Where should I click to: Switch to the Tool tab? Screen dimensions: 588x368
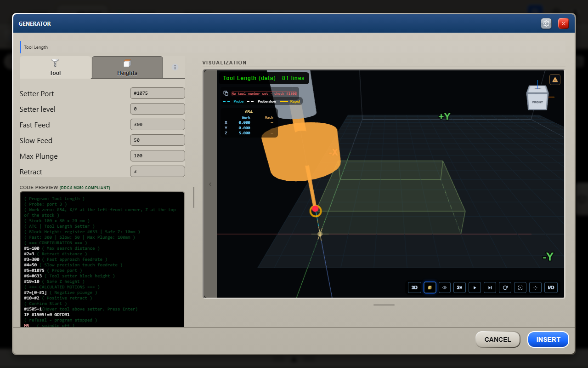click(56, 67)
